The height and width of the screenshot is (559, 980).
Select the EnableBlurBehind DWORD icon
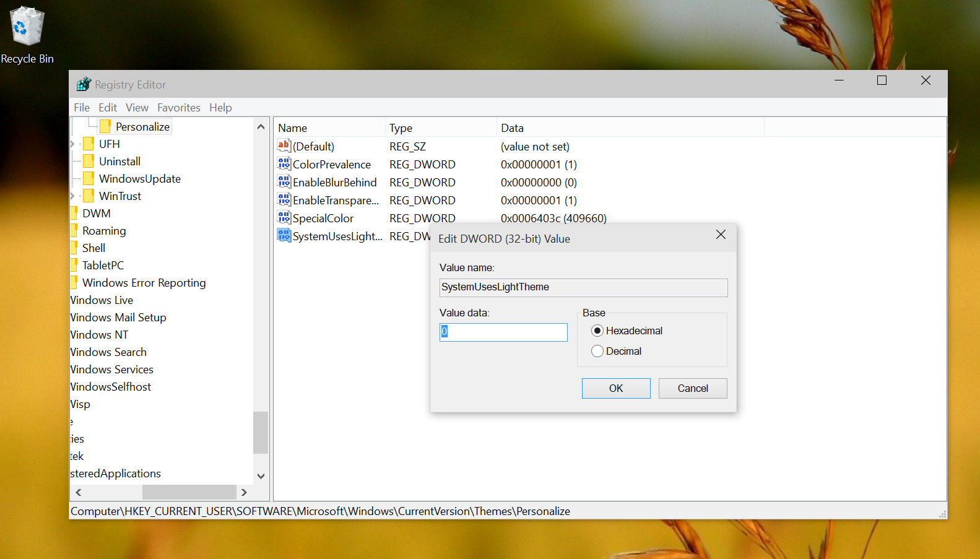(x=284, y=182)
